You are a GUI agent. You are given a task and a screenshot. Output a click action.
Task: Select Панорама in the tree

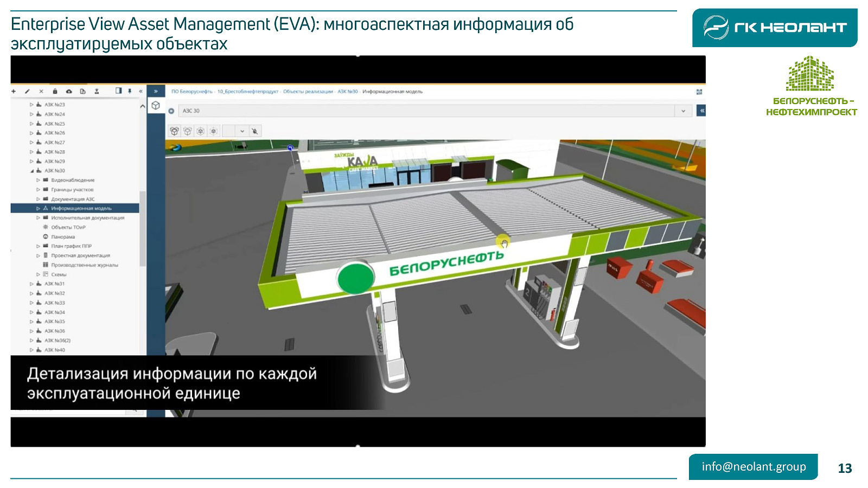click(x=63, y=237)
